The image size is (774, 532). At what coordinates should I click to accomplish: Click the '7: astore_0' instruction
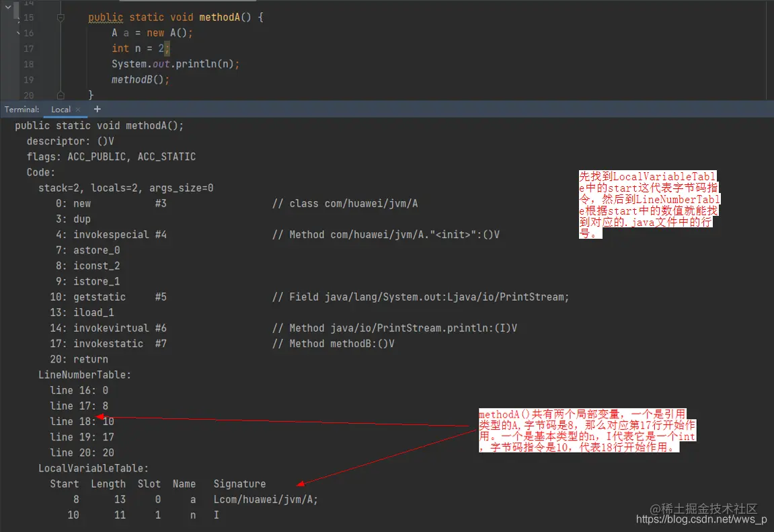point(88,250)
